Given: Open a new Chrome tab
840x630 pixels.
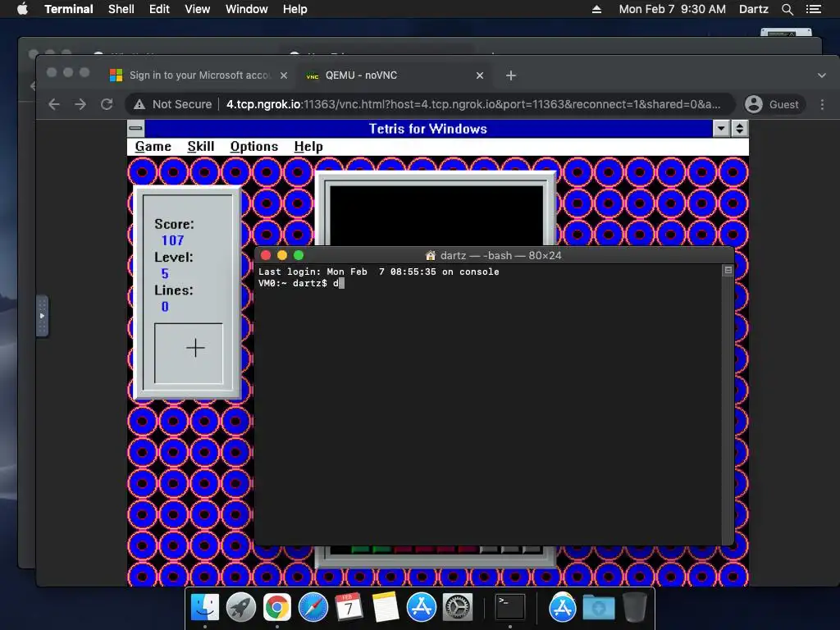Looking at the screenshot, I should [510, 75].
